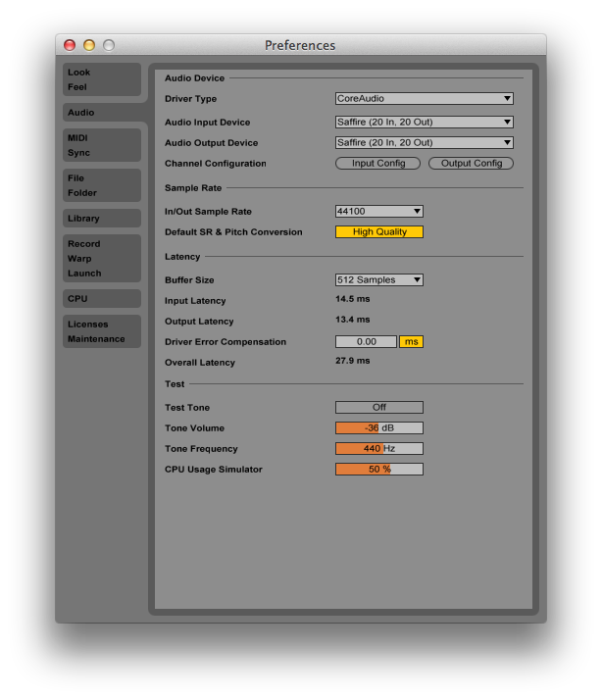The image size is (602, 700).
Task: Click the Output Latency 13.4 ms value
Action: click(x=353, y=320)
